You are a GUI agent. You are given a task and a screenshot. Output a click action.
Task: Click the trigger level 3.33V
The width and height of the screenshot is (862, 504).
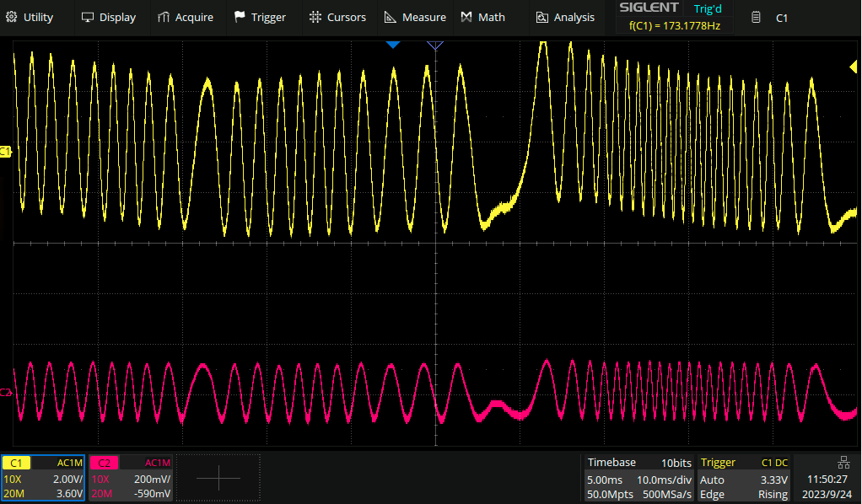click(x=774, y=480)
